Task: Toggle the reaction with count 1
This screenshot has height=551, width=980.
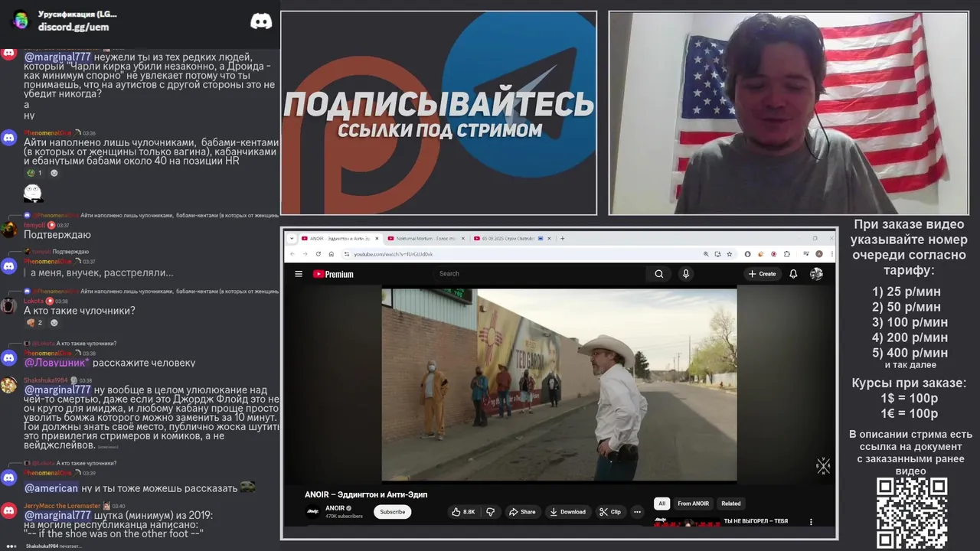Action: pos(34,173)
